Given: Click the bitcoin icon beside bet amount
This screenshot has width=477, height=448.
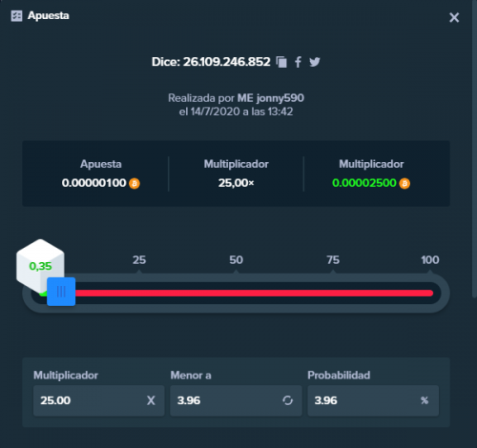Looking at the screenshot, I should [135, 183].
